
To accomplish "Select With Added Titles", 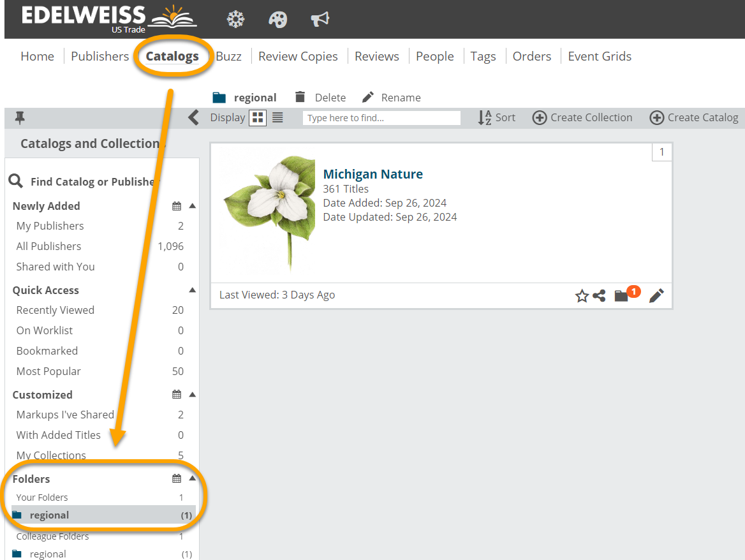I will (x=100, y=434).
